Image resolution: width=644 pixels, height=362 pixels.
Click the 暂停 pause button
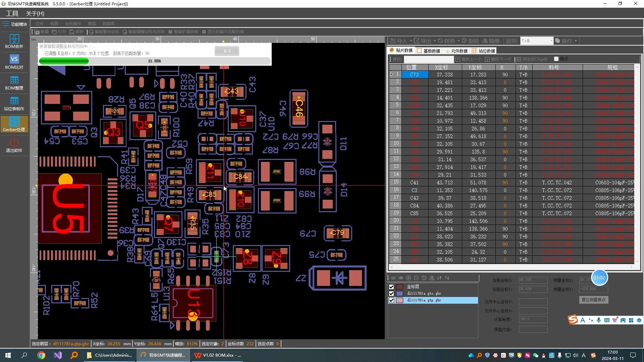[x=227, y=51]
